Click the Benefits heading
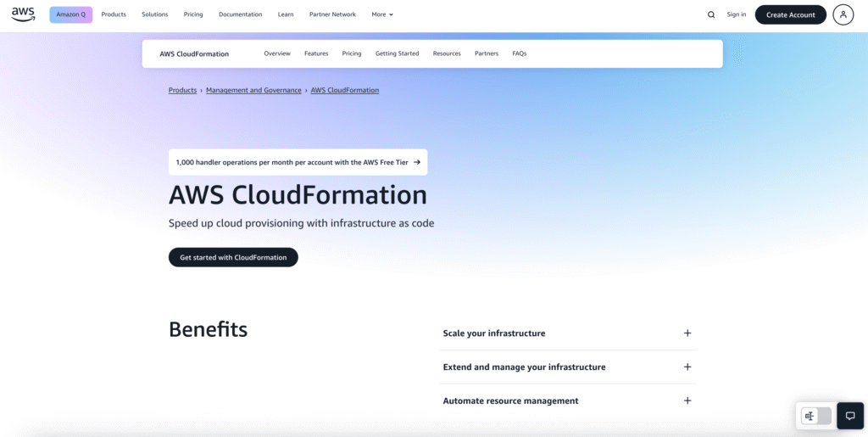 coord(209,329)
